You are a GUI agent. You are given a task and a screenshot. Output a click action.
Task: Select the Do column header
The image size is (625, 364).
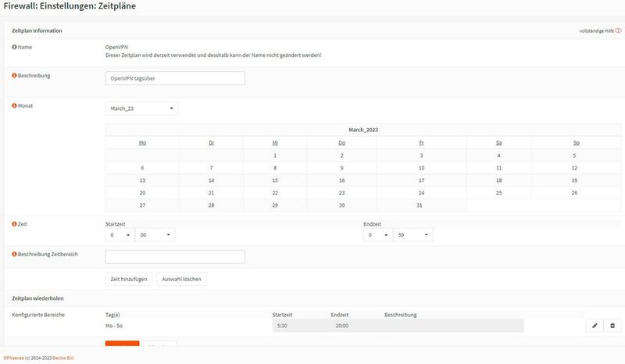(x=341, y=143)
